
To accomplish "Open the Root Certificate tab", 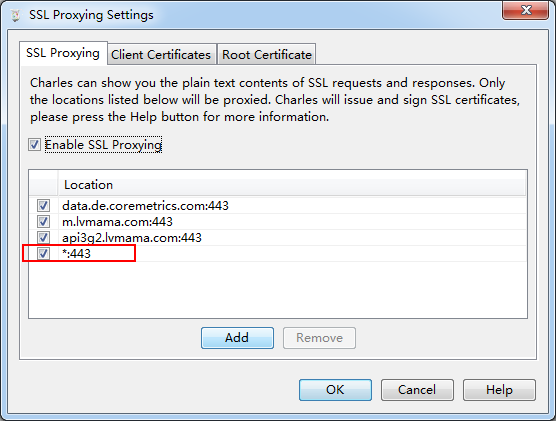I will [267, 55].
